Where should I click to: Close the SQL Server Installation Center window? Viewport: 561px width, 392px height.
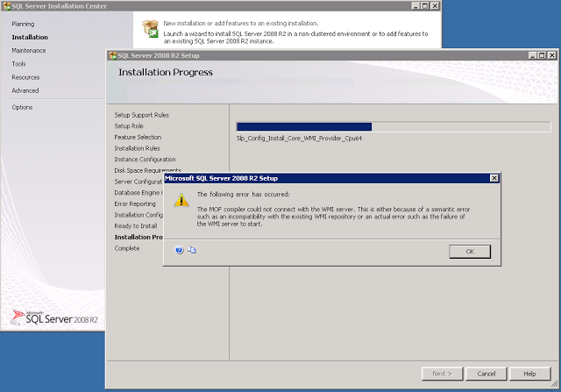tap(435, 6)
